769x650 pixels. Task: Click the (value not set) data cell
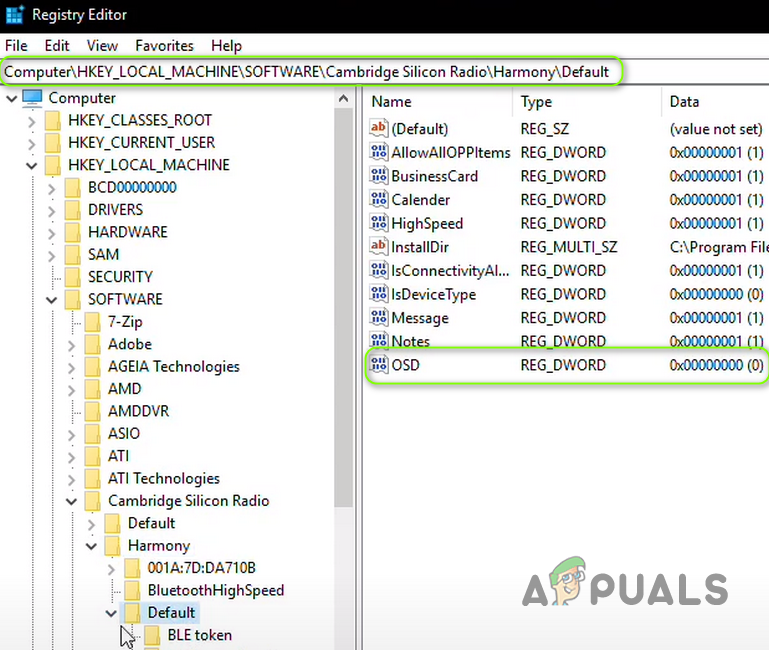click(x=716, y=129)
